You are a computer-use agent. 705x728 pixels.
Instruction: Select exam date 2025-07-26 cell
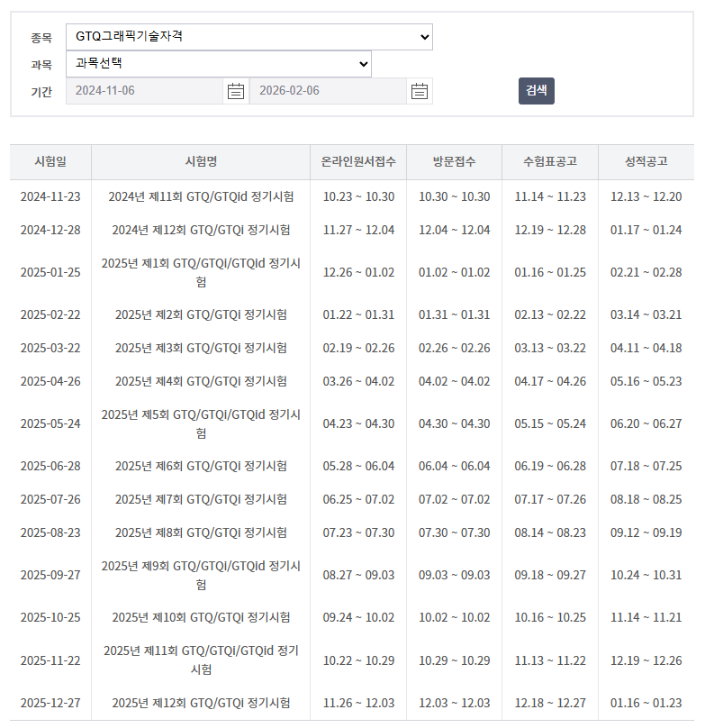click(50, 499)
